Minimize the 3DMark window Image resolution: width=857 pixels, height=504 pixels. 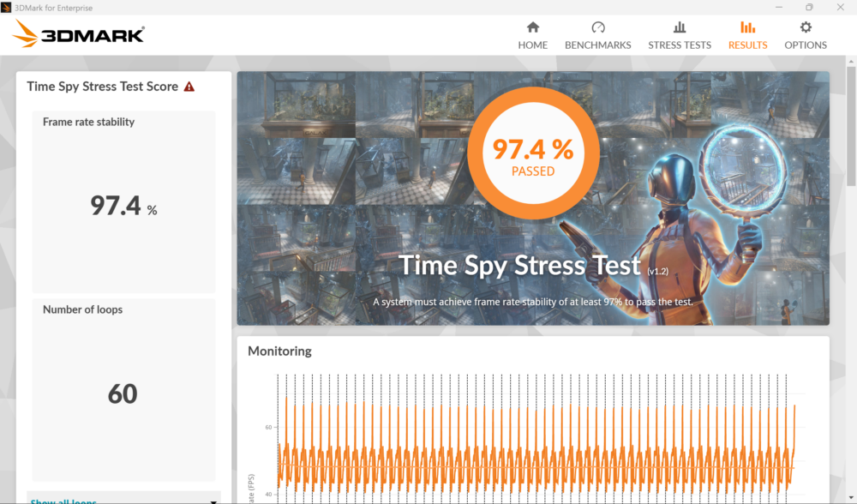(x=779, y=7)
